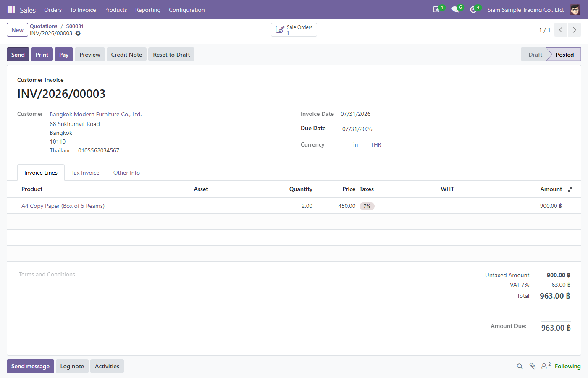The height and width of the screenshot is (378, 588).
Task: Click the Send button
Action: point(18,55)
